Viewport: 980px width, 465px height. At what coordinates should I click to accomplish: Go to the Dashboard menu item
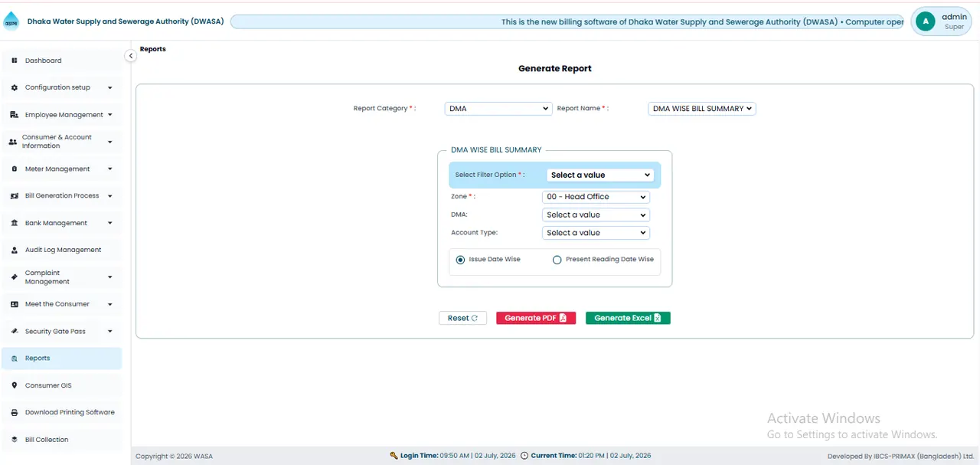pyautogui.click(x=61, y=61)
